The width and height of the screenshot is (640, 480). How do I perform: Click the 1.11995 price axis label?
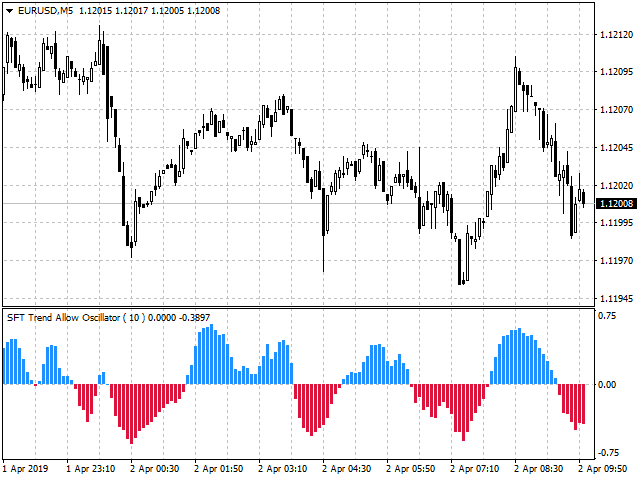tap(616, 223)
